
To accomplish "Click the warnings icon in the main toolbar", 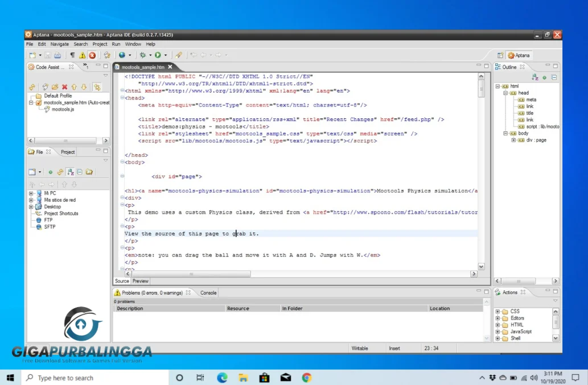I will [x=81, y=55].
